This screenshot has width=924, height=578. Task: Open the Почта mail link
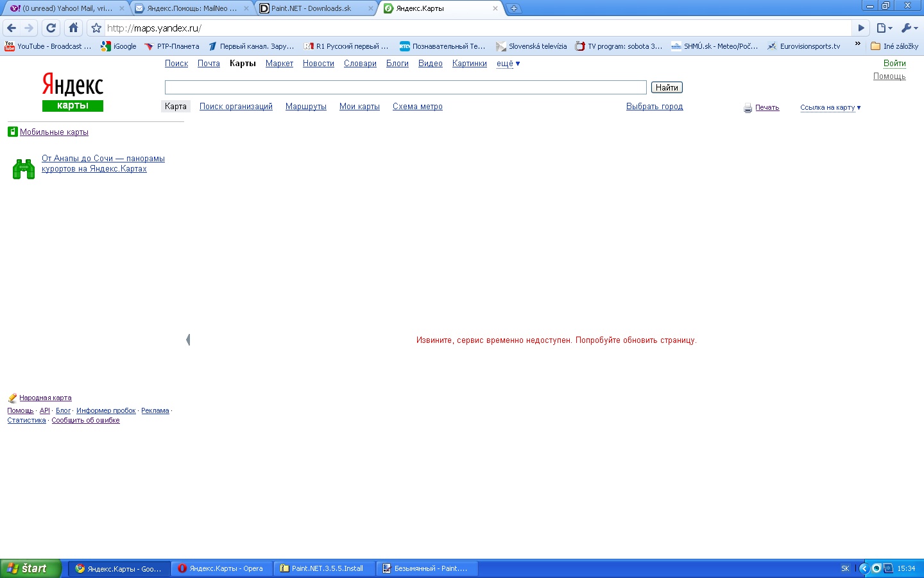point(209,64)
